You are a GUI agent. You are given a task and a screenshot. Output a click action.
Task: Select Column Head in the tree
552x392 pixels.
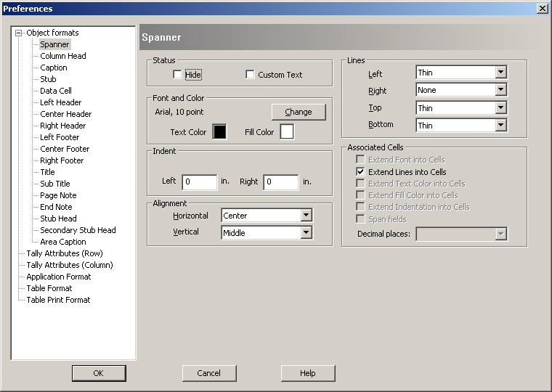pyautogui.click(x=62, y=56)
